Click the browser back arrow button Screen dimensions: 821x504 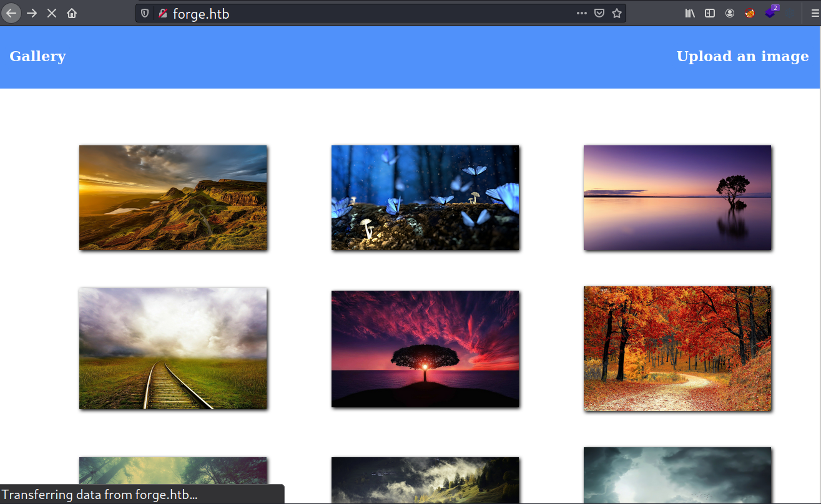click(x=11, y=13)
